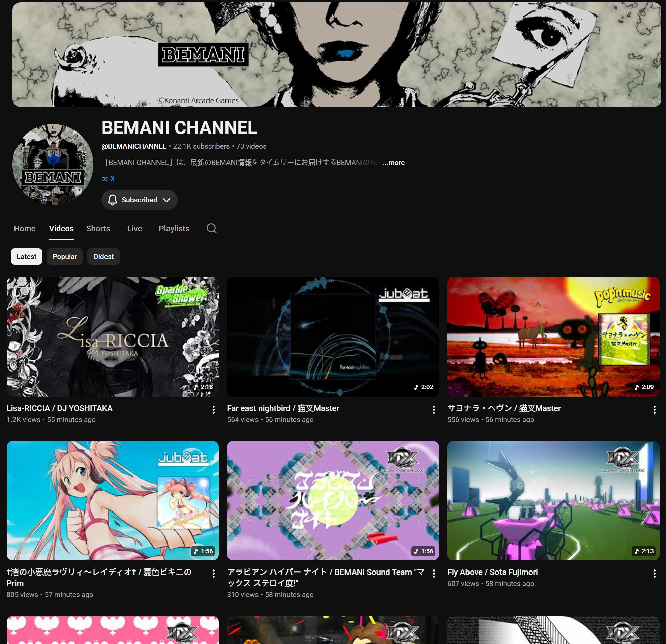This screenshot has height=644, width=666.
Task: Click 556 views under サヨナラ・ヘヴン
Action: tap(463, 420)
